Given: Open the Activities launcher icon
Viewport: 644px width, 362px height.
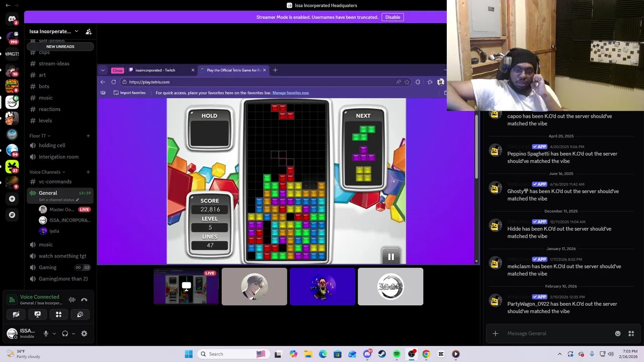Looking at the screenshot, I should 58,314.
